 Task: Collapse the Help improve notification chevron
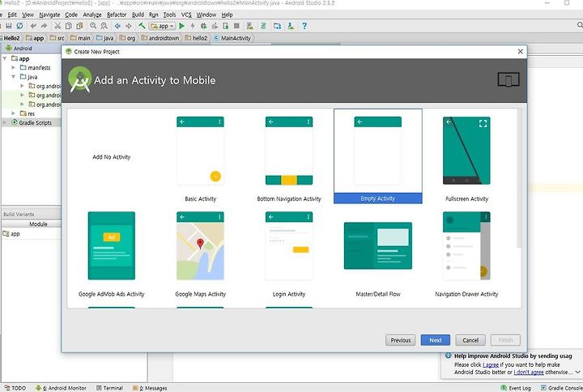point(577,372)
